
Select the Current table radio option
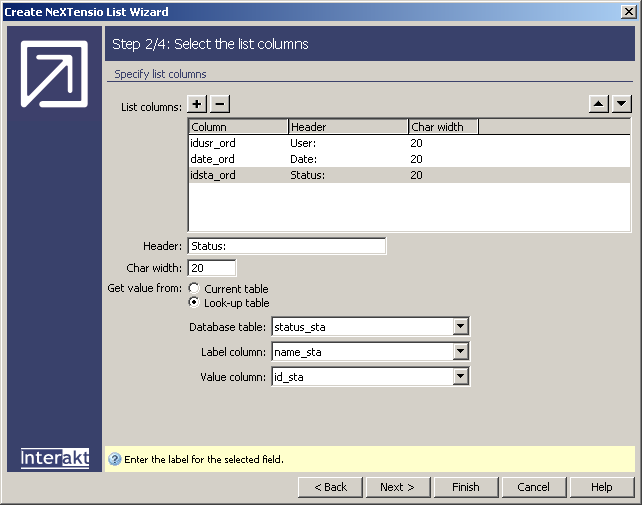194,289
